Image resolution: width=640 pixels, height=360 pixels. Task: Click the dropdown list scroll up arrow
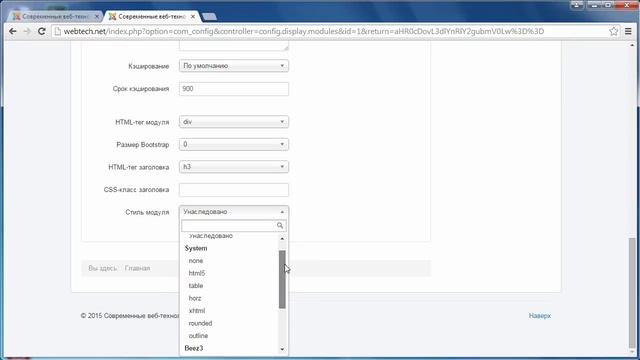click(x=282, y=238)
